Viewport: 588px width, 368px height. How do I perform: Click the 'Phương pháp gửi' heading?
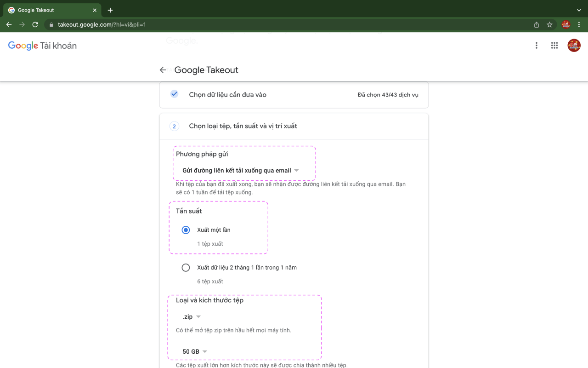click(x=202, y=154)
